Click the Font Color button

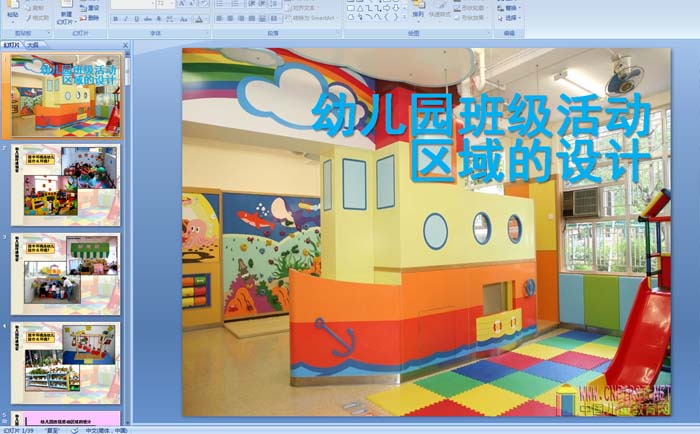tap(200, 19)
